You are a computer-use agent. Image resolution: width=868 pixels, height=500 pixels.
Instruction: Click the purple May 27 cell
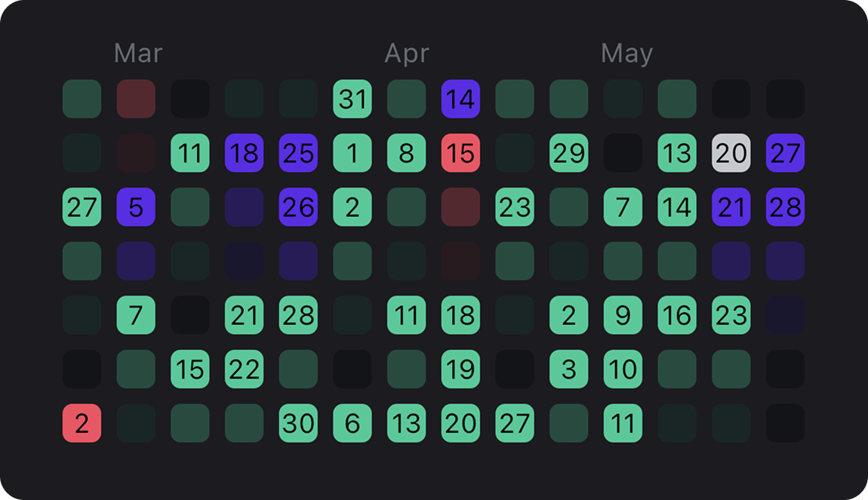785,153
